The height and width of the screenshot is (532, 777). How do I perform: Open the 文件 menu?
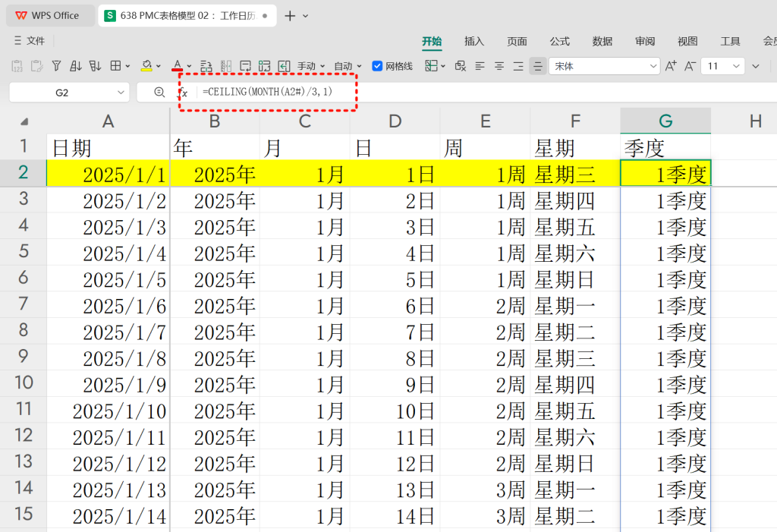[x=30, y=41]
